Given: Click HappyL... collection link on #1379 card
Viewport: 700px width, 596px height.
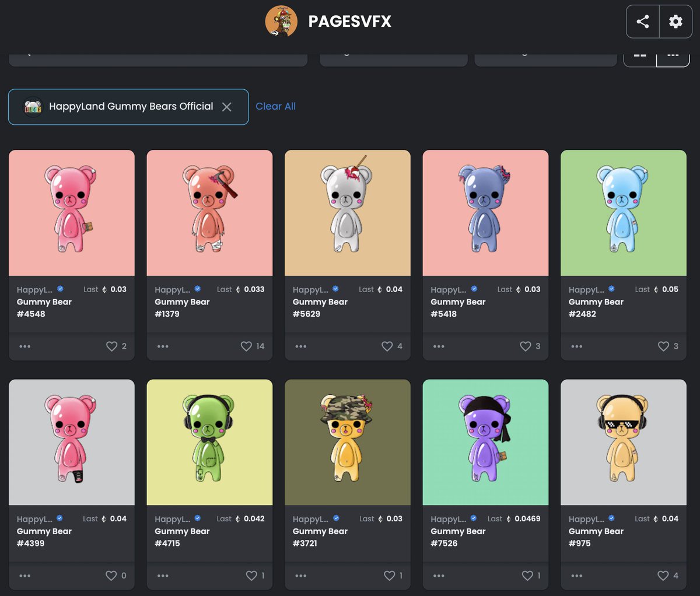Looking at the screenshot, I should point(173,290).
